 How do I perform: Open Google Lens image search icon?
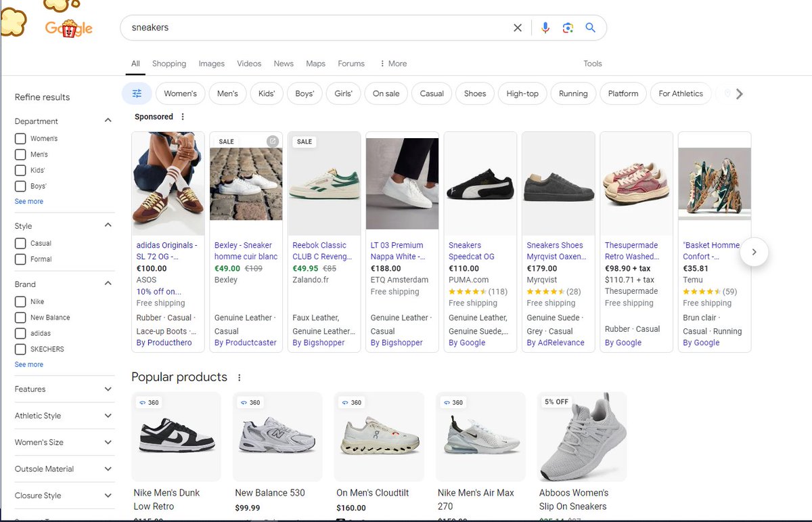click(x=568, y=28)
